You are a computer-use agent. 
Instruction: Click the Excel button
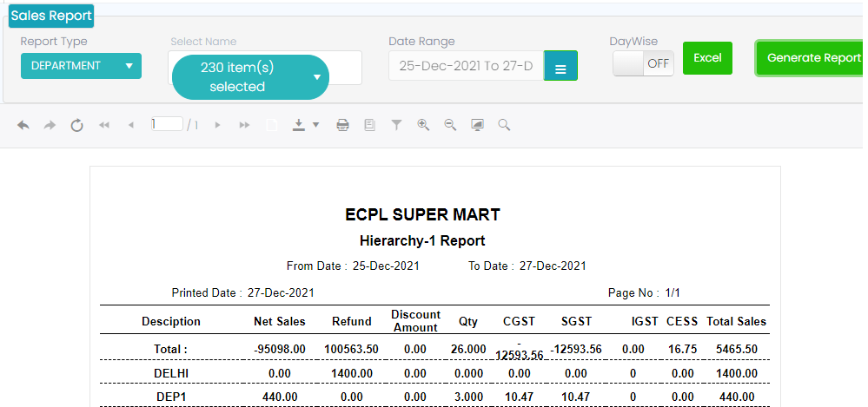[x=707, y=58]
